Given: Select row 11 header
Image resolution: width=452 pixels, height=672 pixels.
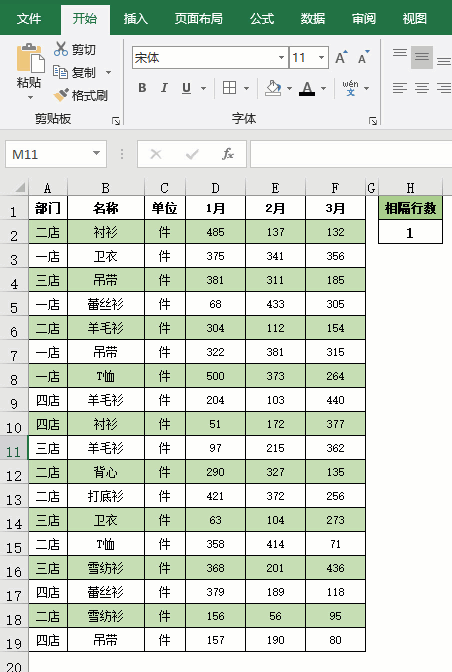Looking at the screenshot, I should tap(14, 449).
